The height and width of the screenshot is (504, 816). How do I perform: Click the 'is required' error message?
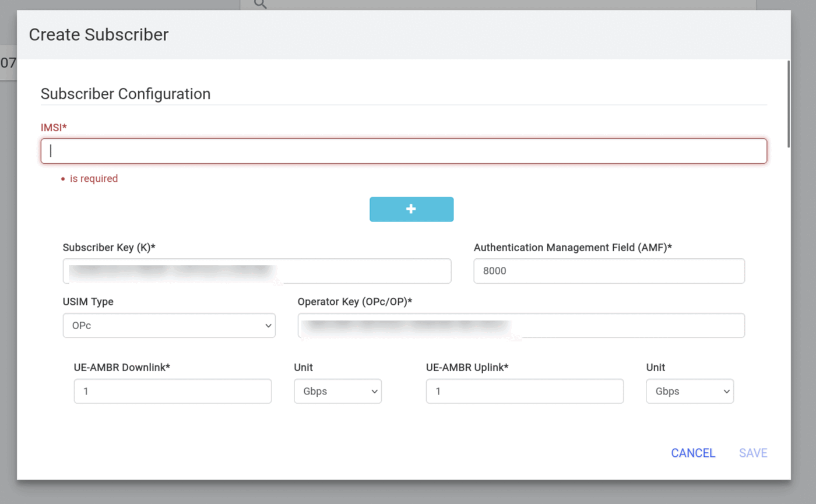coord(94,178)
